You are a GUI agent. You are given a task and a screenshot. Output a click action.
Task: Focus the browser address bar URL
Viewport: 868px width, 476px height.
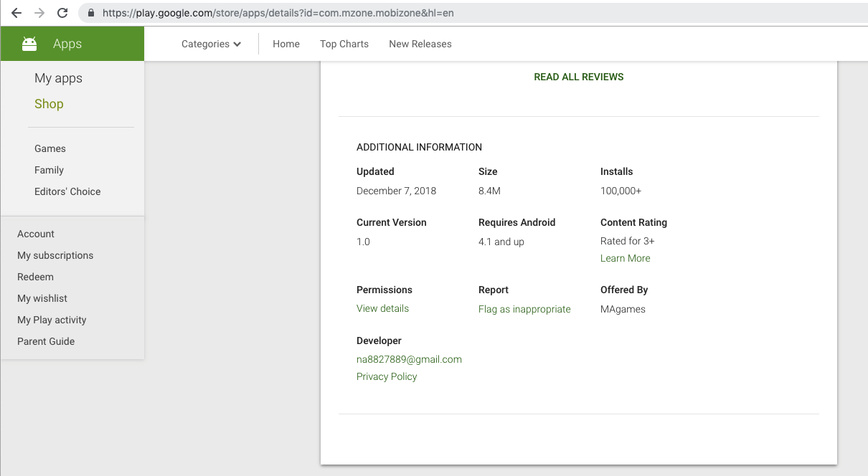point(278,13)
